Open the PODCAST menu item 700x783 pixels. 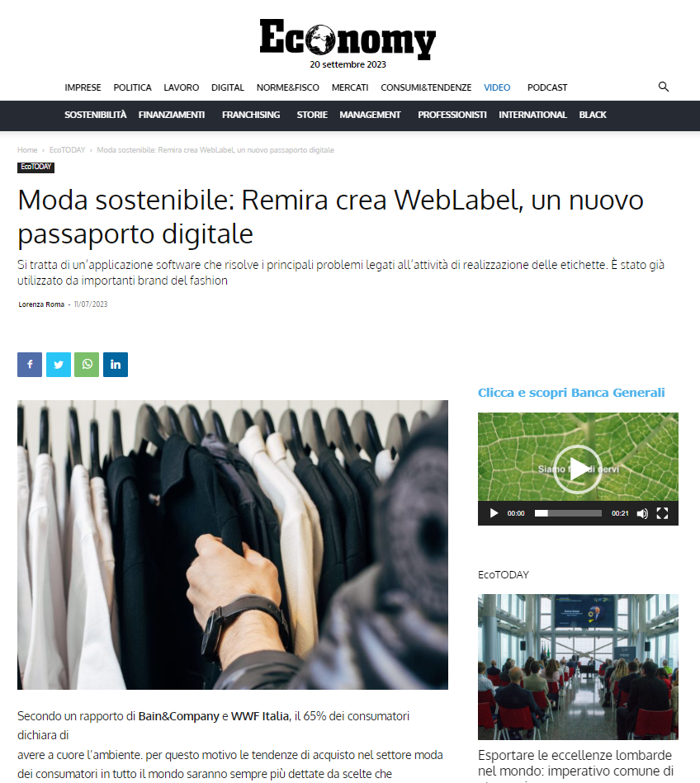click(x=547, y=87)
